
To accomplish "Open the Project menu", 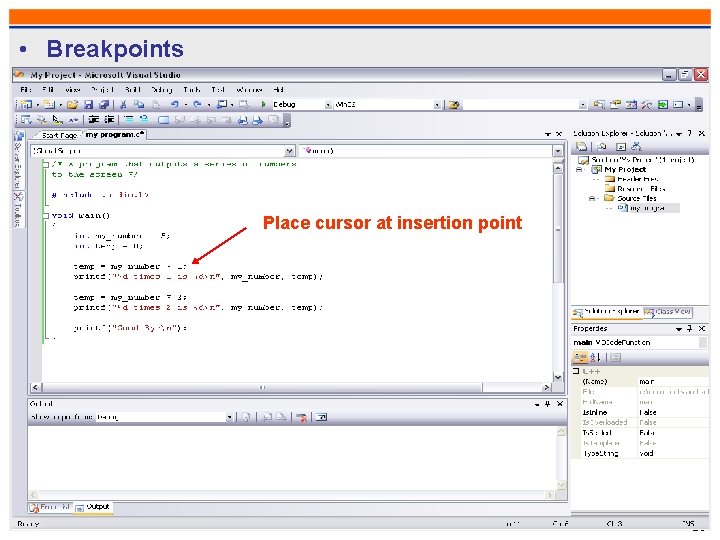I will tap(102, 90).
